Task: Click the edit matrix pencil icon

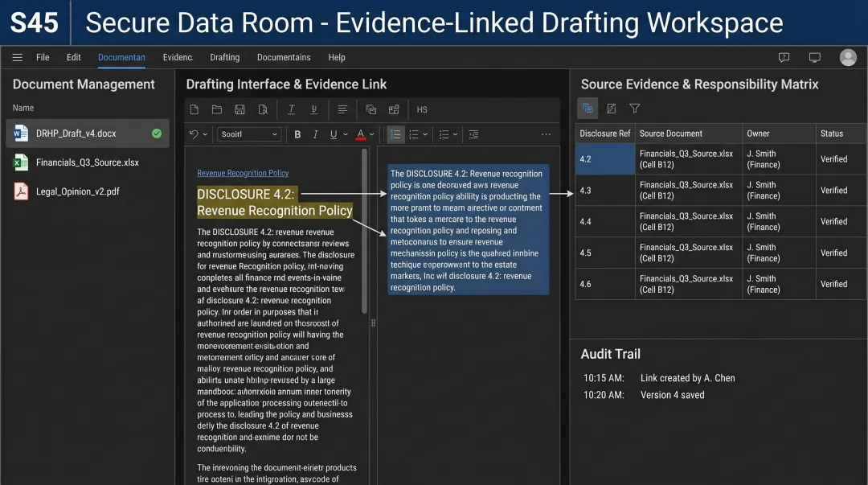Action: (611, 109)
